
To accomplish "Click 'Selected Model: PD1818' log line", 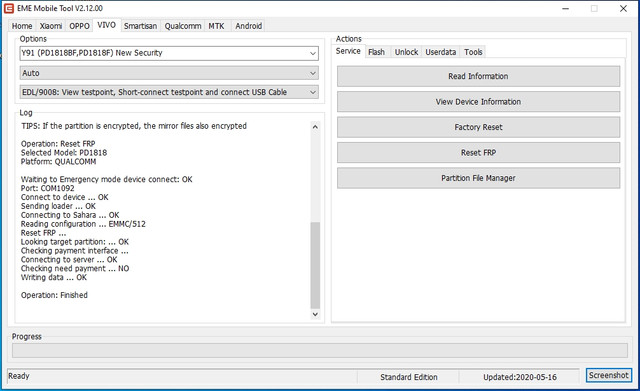I will pyautogui.click(x=64, y=153).
